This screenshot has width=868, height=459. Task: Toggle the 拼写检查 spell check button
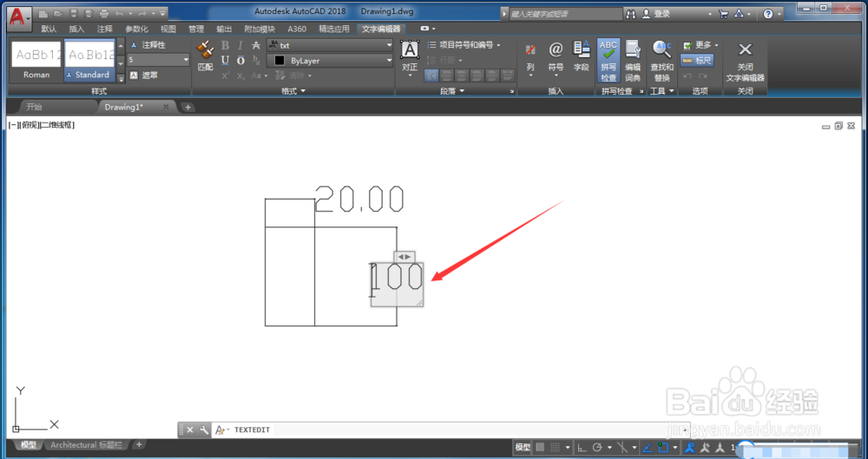[608, 61]
